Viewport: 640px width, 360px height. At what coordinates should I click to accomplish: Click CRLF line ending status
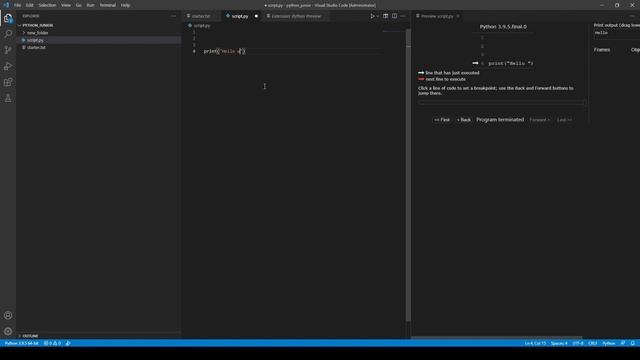[593, 343]
